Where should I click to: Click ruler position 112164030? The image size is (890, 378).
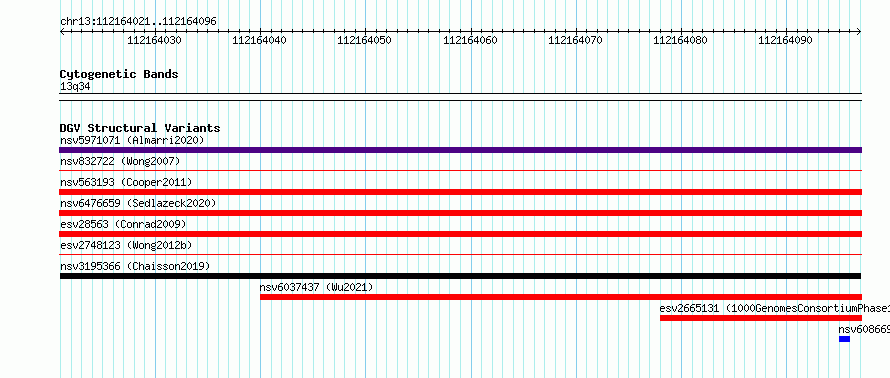click(x=154, y=40)
